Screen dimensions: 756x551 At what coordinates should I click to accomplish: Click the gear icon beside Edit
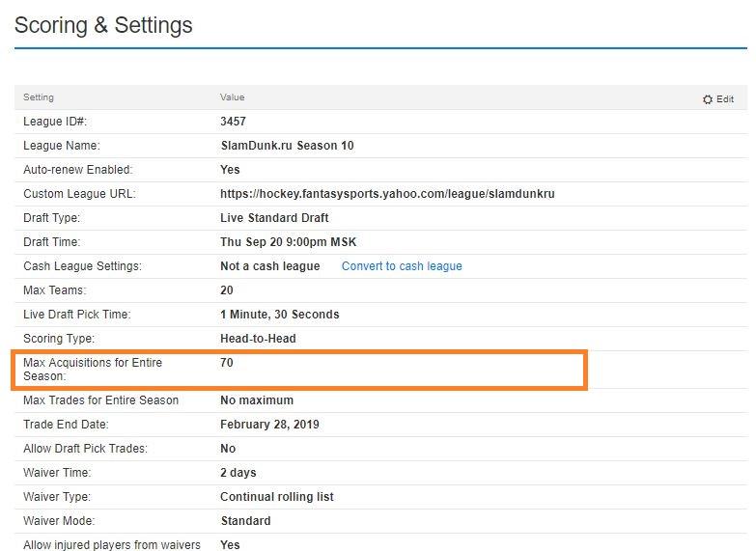708,99
